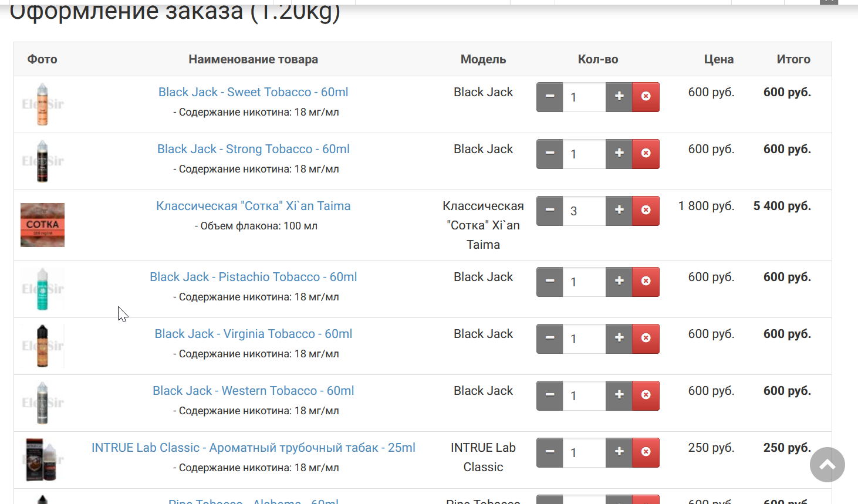Click the "1 800 руб." unit price
Viewport: 858px width, 504px height.
(x=707, y=206)
